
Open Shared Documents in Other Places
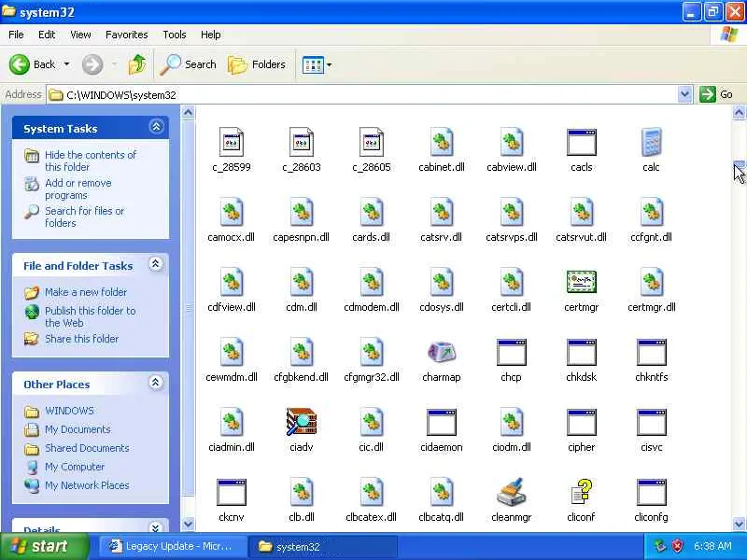87,448
